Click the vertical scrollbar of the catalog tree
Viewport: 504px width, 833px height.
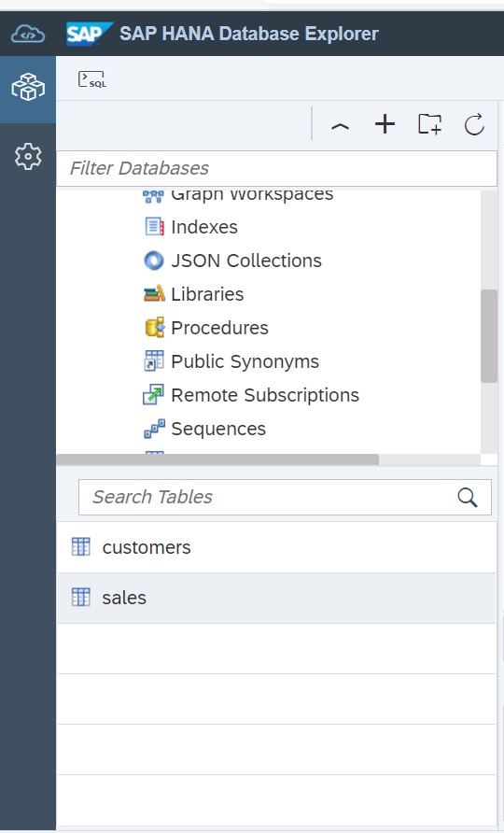tap(488, 336)
